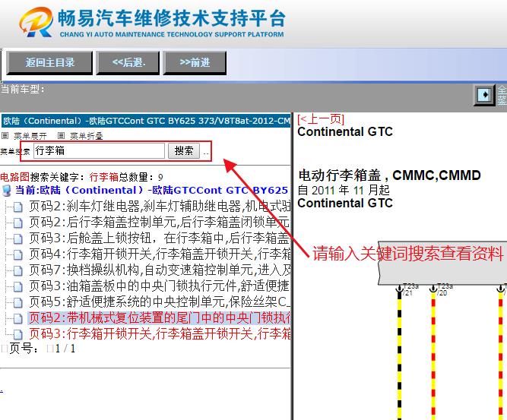Select the 欧陆(Continental) vehicle header bar
This screenshot has width=507, height=420.
(x=145, y=121)
